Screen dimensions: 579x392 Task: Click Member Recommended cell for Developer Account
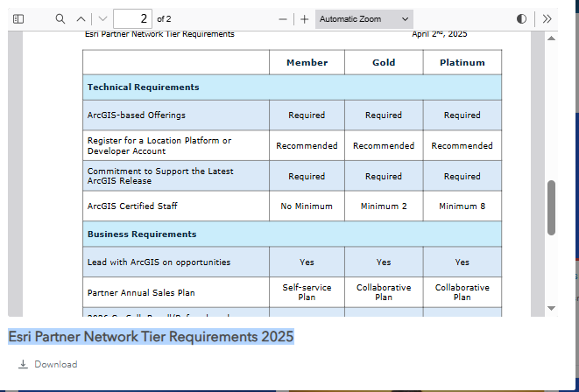click(307, 145)
